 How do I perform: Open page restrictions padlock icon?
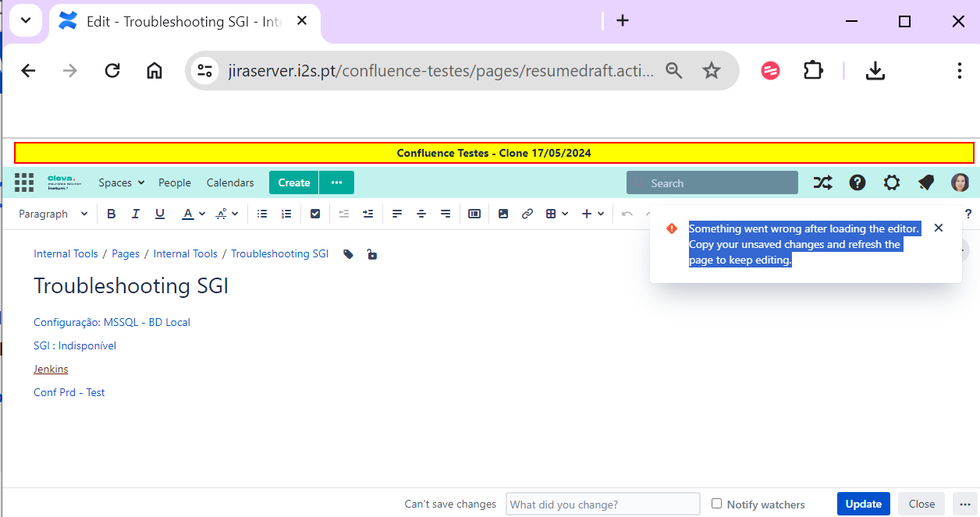pyautogui.click(x=372, y=254)
